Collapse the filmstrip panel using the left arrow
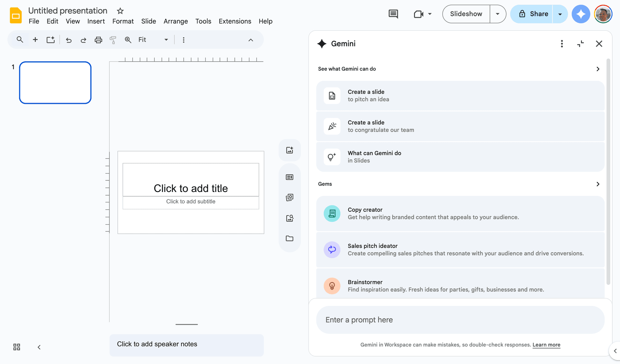This screenshot has height=364, width=620. click(x=39, y=347)
